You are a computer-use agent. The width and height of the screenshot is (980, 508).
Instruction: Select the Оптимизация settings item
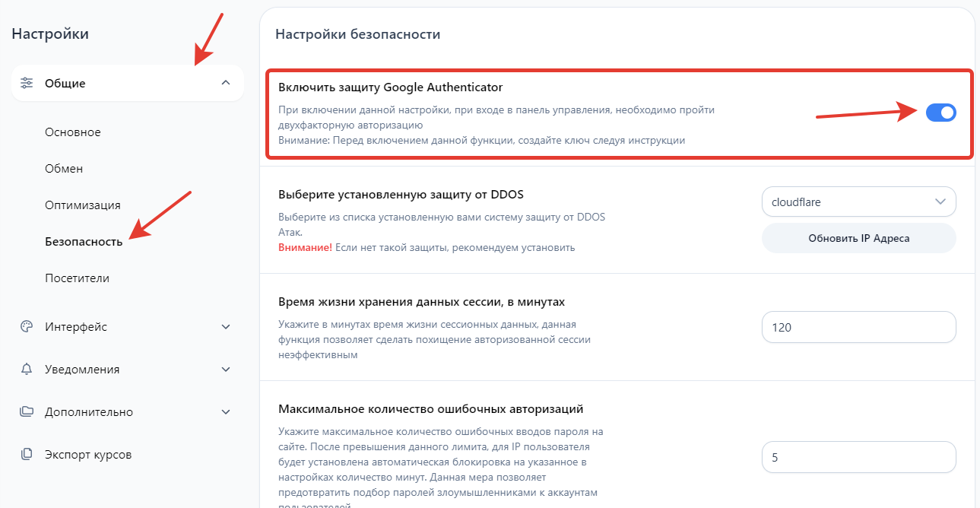[83, 205]
